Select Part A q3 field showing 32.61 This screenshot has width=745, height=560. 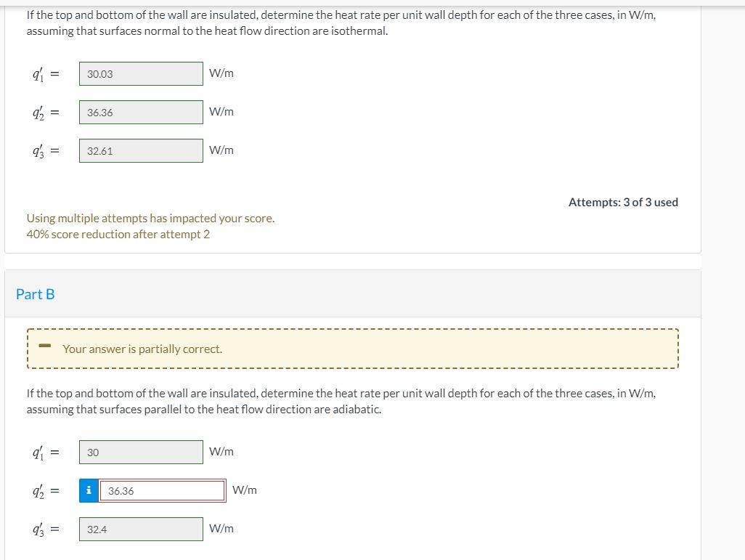click(x=141, y=150)
